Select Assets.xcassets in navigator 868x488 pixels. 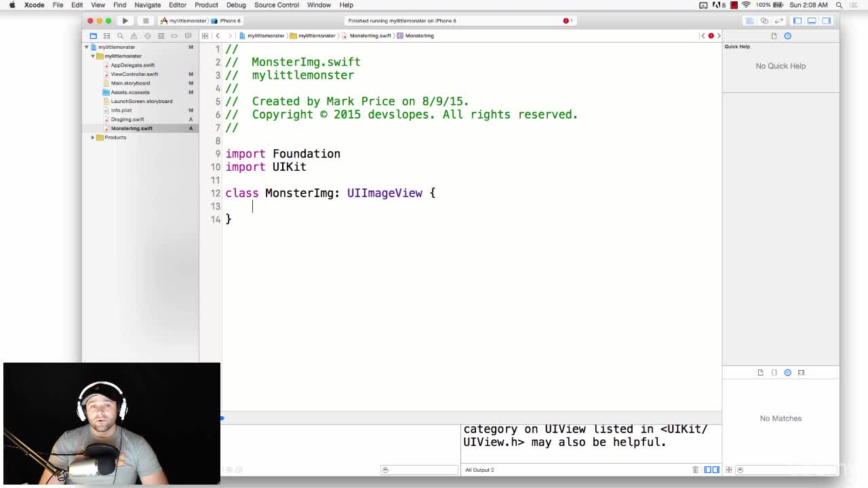point(130,92)
